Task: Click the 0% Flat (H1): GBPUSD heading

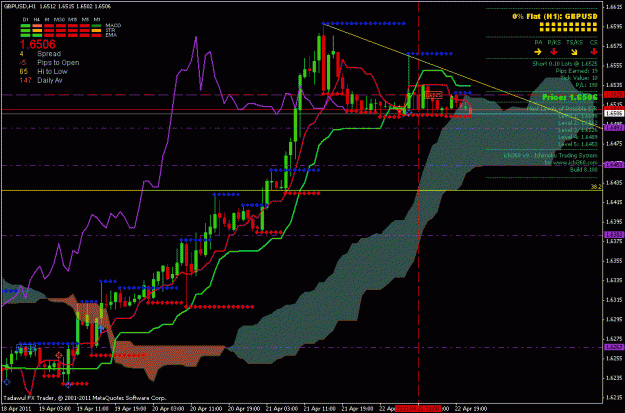Action: point(555,16)
